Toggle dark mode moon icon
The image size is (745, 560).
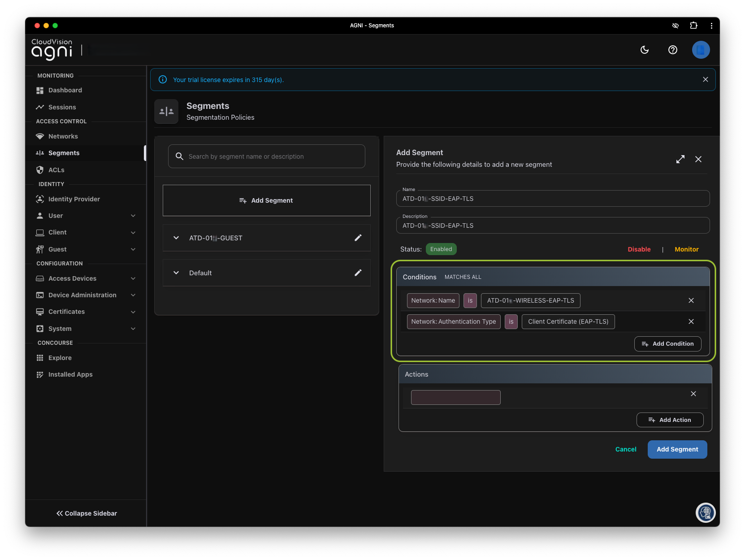coord(645,50)
